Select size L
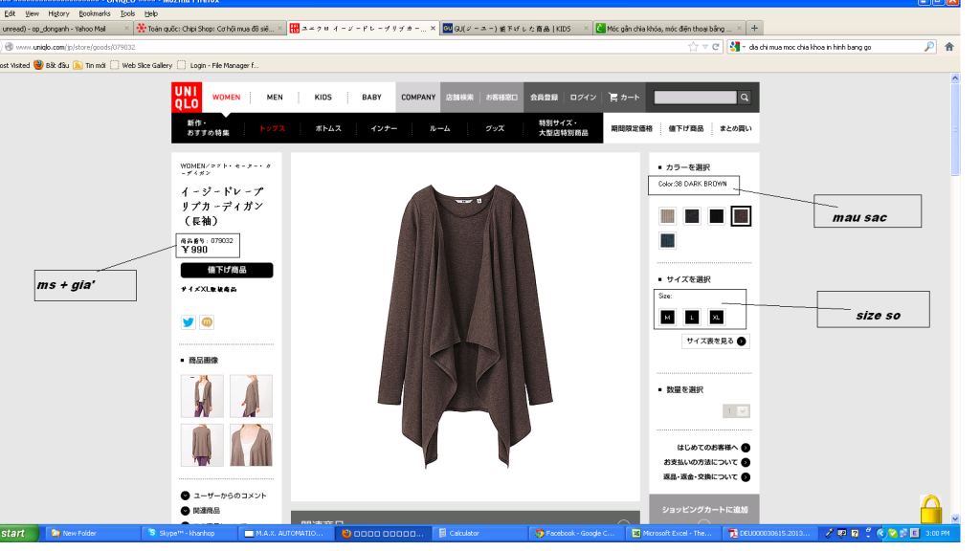Image resolution: width=980 pixels, height=551 pixels. 691,317
